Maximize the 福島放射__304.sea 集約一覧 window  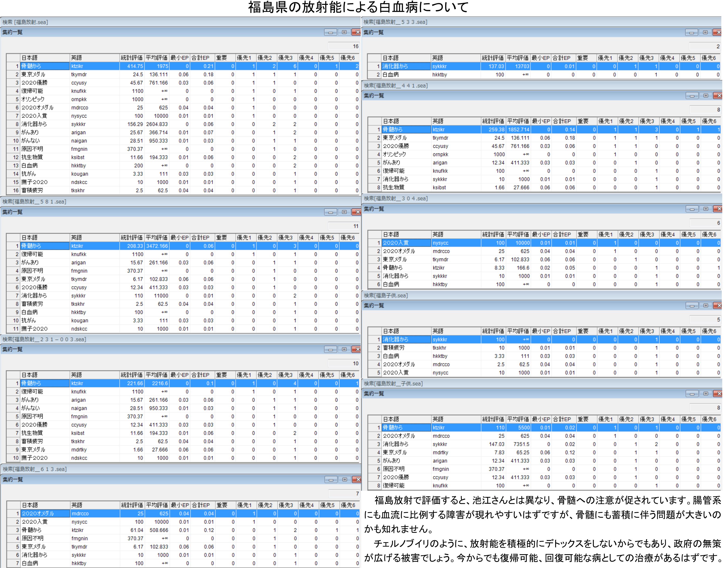click(706, 209)
